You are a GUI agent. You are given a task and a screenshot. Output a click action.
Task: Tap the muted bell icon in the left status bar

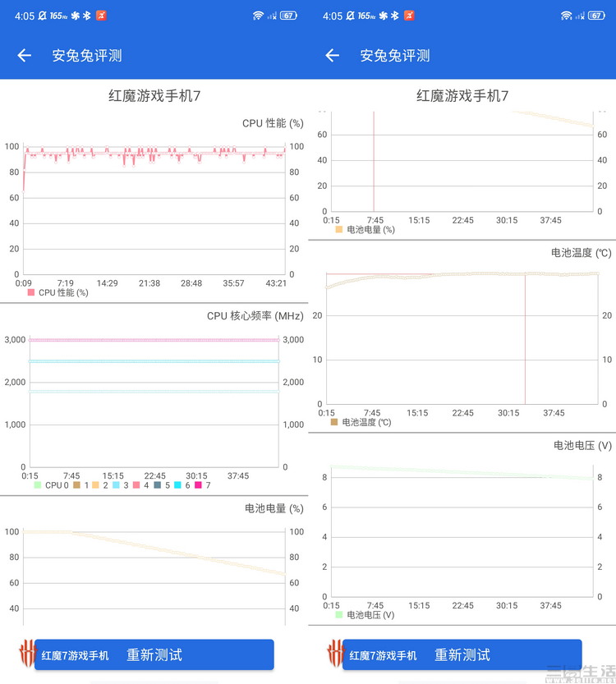42,16
